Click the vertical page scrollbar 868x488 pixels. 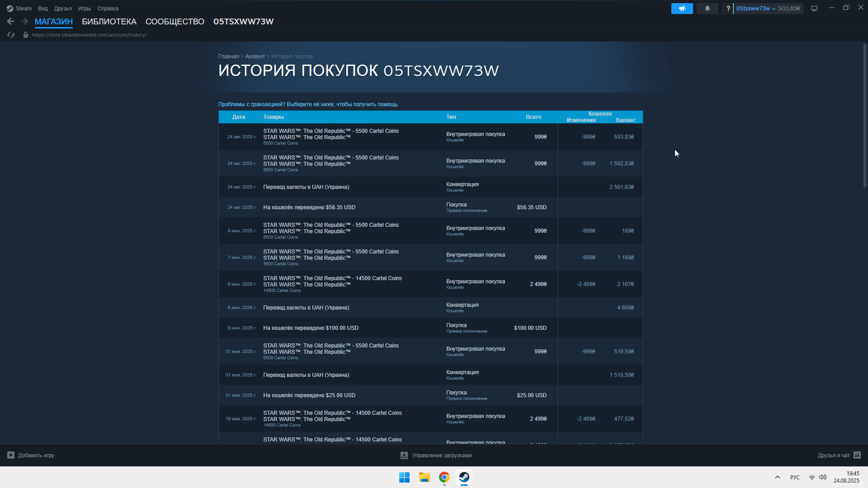[865, 115]
